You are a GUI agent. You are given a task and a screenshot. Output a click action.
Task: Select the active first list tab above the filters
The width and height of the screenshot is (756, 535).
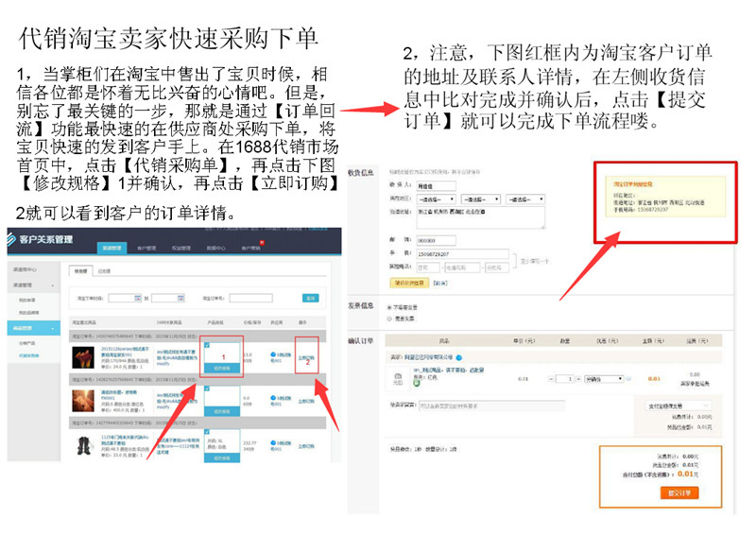coord(81,271)
